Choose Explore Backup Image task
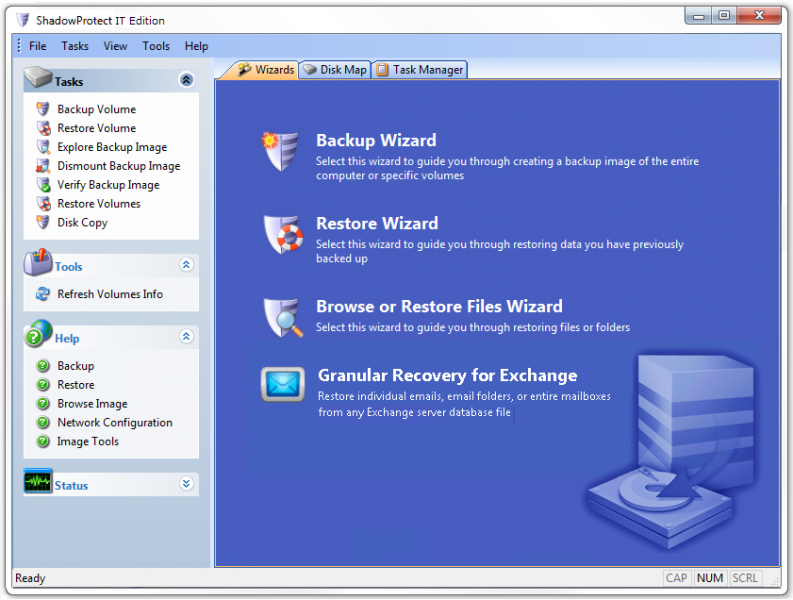The image size is (793, 600). click(x=112, y=147)
